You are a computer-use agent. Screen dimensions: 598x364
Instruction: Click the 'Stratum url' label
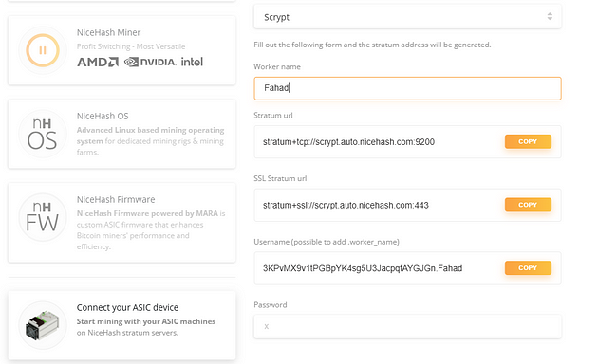coord(273,116)
